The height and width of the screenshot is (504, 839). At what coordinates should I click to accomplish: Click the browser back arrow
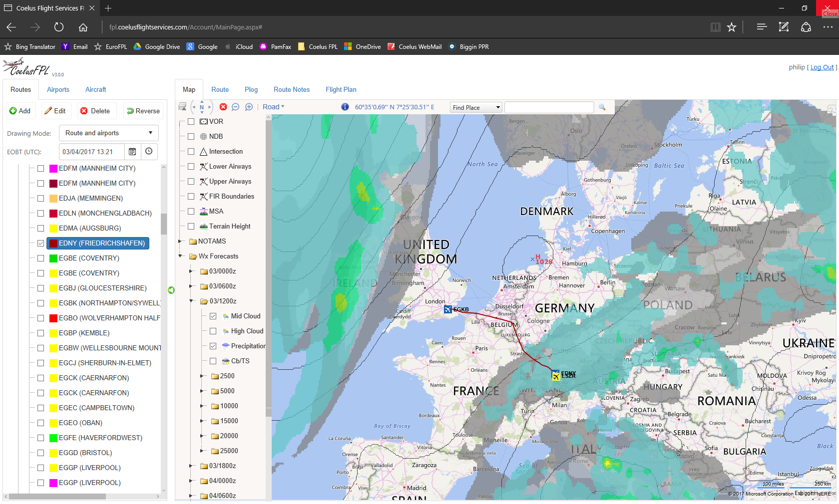click(11, 27)
